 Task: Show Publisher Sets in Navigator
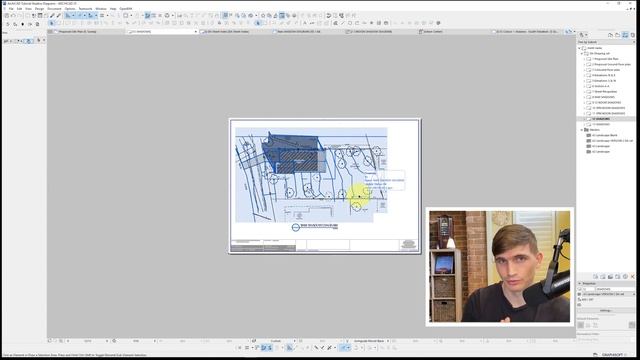(632, 35)
